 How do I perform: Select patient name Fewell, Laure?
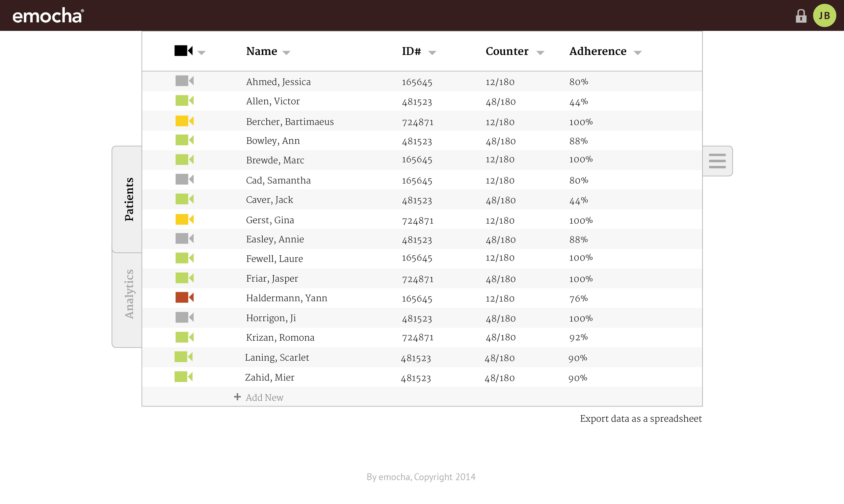coord(274,259)
